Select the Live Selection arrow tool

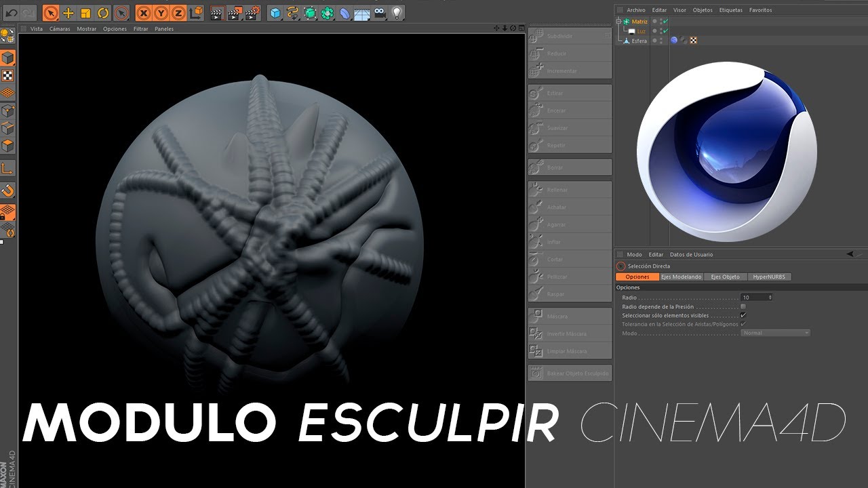(x=51, y=12)
